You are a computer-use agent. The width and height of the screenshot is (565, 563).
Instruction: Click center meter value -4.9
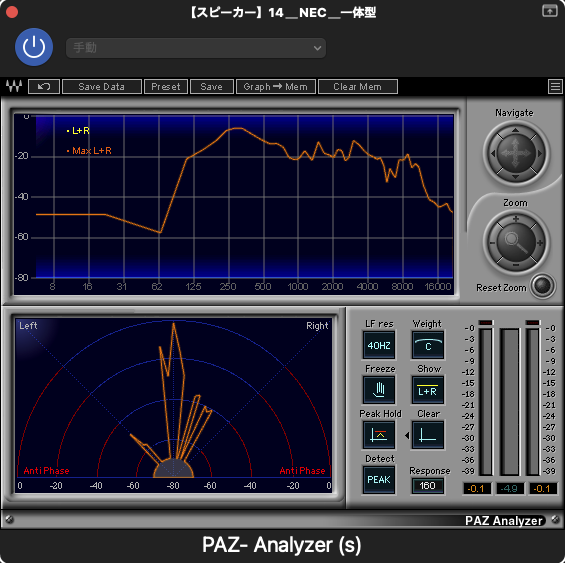[x=510, y=489]
